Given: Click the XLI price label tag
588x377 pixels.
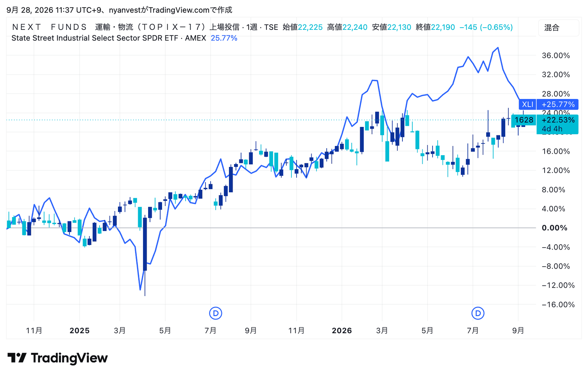Looking at the screenshot, I should click(x=527, y=104).
